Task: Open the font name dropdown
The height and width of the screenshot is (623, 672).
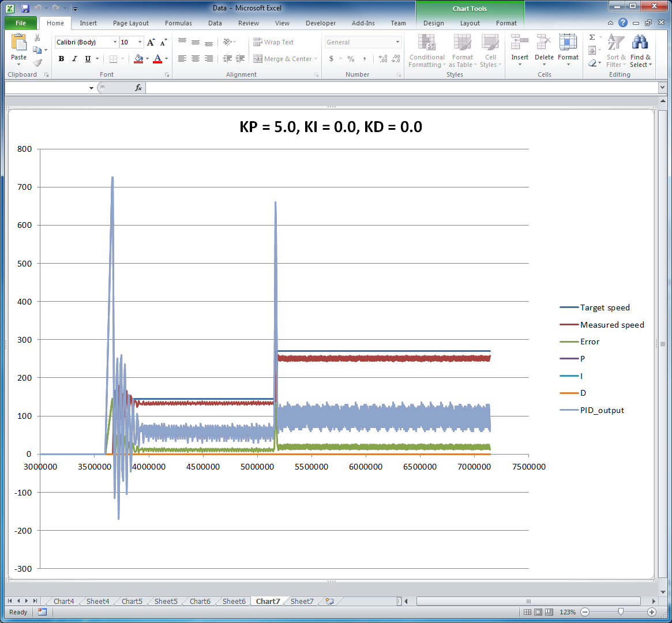Action: tap(115, 42)
